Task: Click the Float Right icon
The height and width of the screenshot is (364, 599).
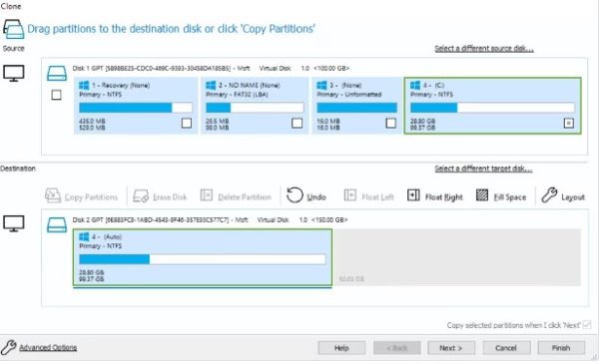Action: point(413,195)
